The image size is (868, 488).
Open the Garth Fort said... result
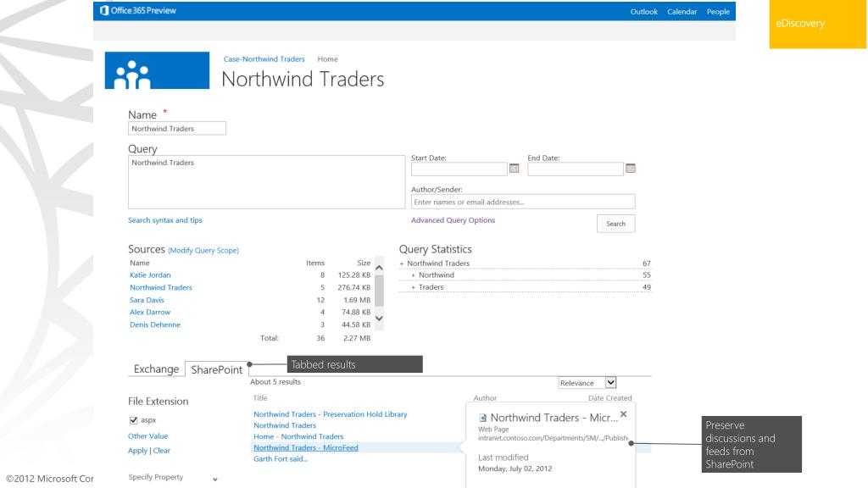pyautogui.click(x=281, y=458)
